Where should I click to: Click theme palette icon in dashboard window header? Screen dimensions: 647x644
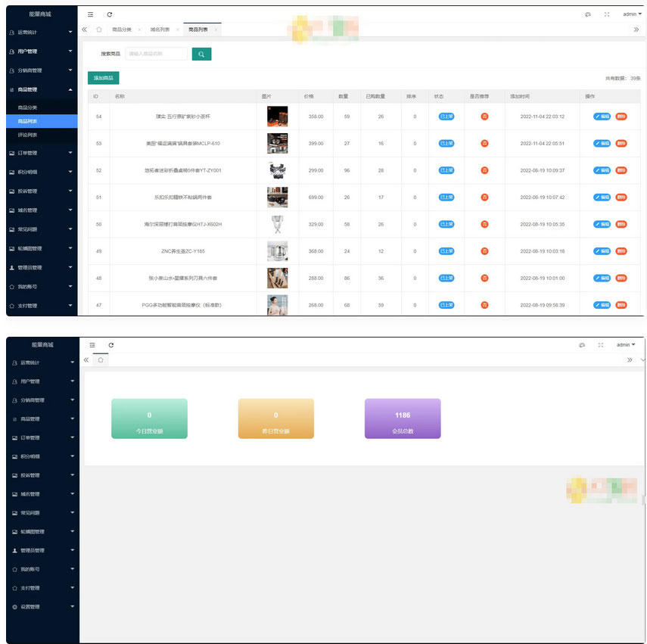(x=582, y=345)
